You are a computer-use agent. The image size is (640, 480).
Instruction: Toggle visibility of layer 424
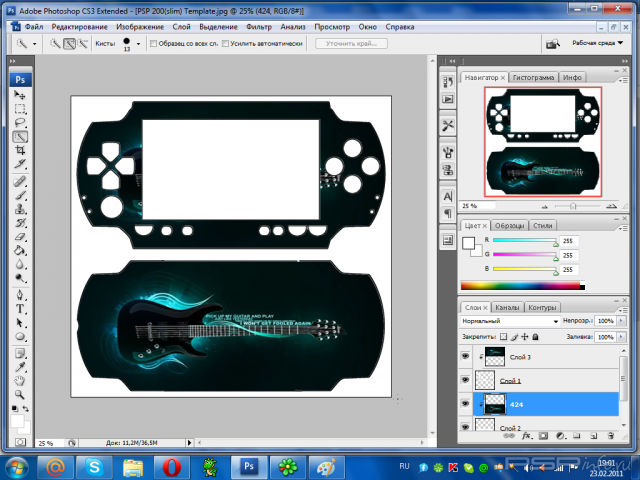466,403
